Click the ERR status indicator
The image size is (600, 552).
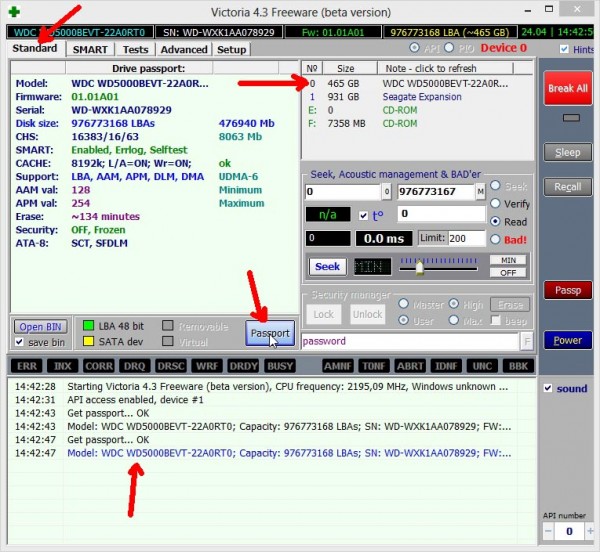click(x=29, y=367)
